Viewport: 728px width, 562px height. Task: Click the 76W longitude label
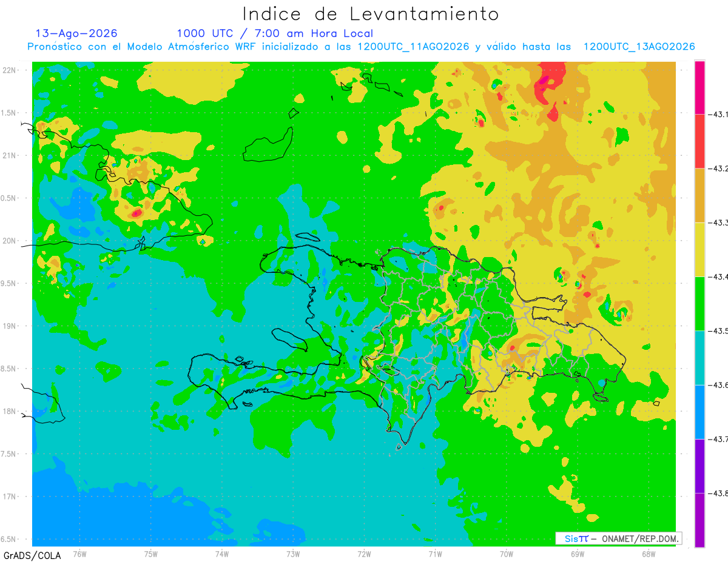click(79, 554)
